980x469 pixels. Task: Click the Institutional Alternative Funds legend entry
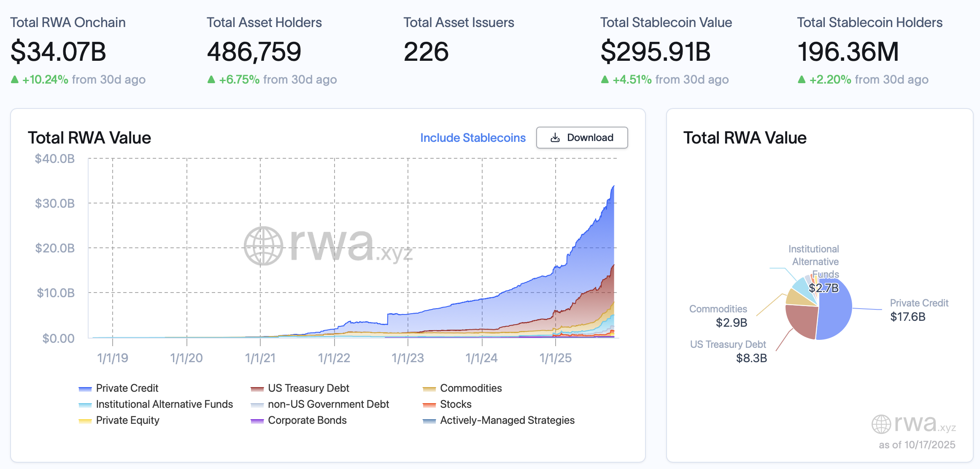(x=164, y=404)
